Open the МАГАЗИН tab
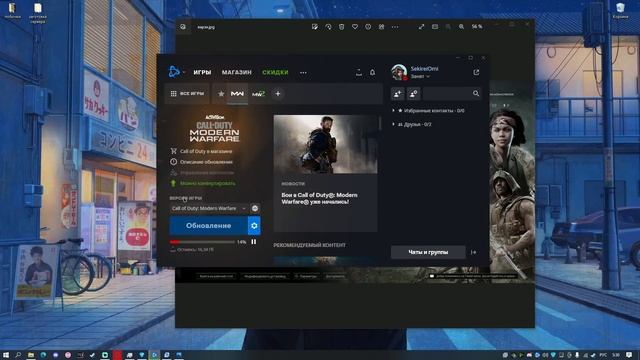This screenshot has height=360, width=640. [236, 72]
